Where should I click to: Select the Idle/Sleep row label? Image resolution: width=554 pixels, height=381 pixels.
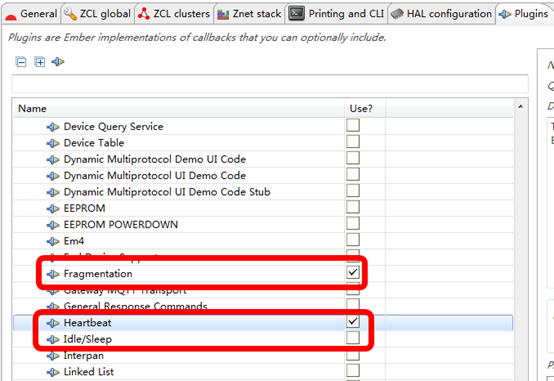click(88, 339)
